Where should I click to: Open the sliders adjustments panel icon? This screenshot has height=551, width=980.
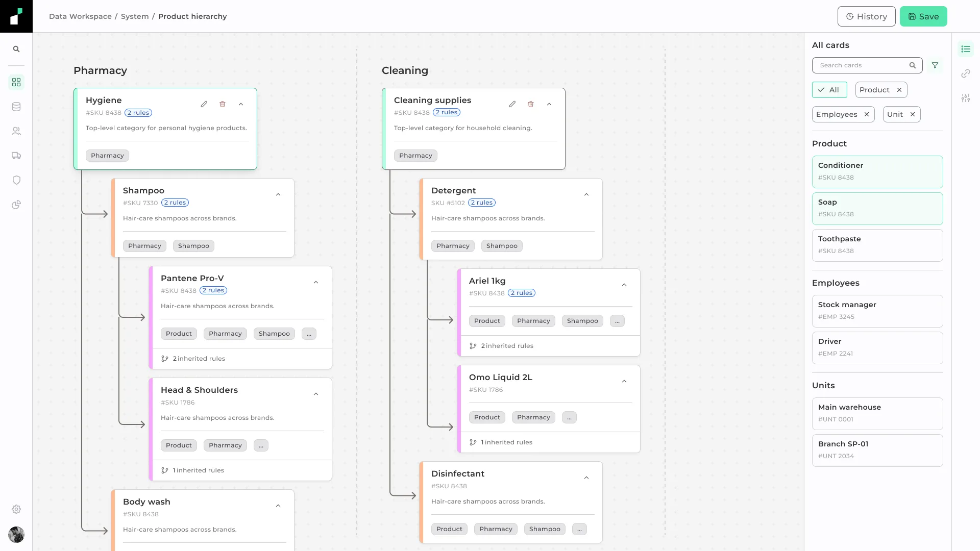pyautogui.click(x=966, y=98)
